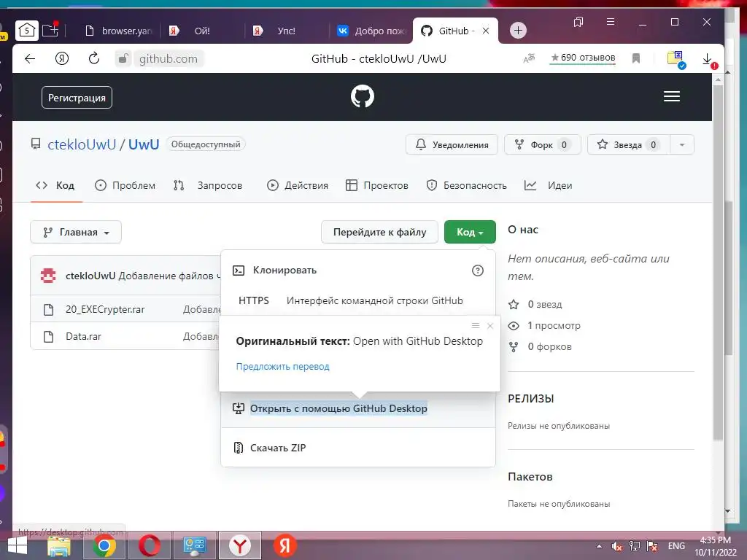
Task: Open the Yandex browser menu (three lines)
Action: click(611, 22)
